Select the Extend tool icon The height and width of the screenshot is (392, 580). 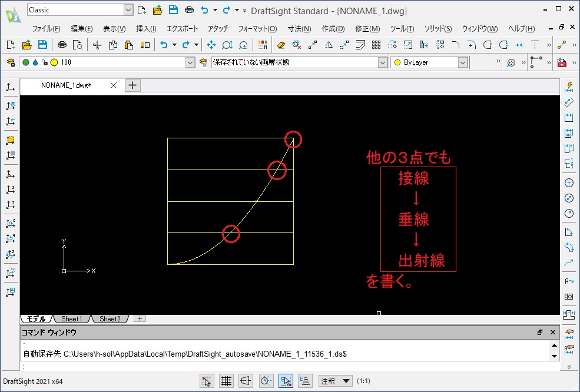click(535, 45)
